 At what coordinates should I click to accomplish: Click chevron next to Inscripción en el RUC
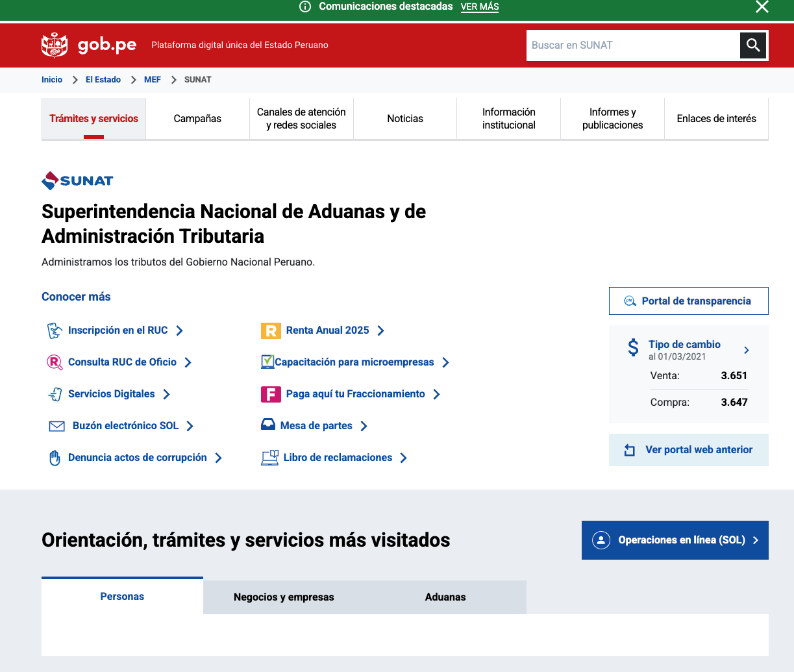[x=180, y=330]
